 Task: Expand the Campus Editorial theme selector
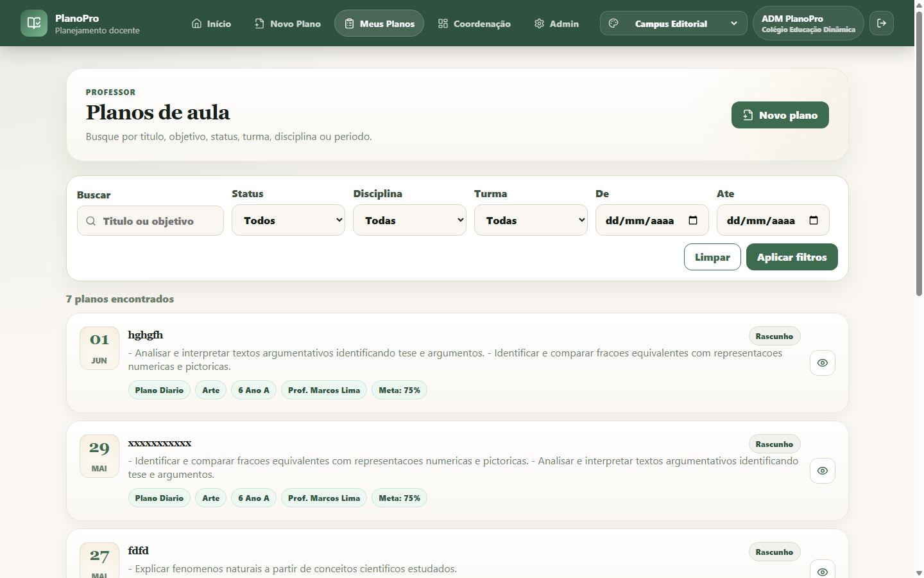pyautogui.click(x=674, y=23)
